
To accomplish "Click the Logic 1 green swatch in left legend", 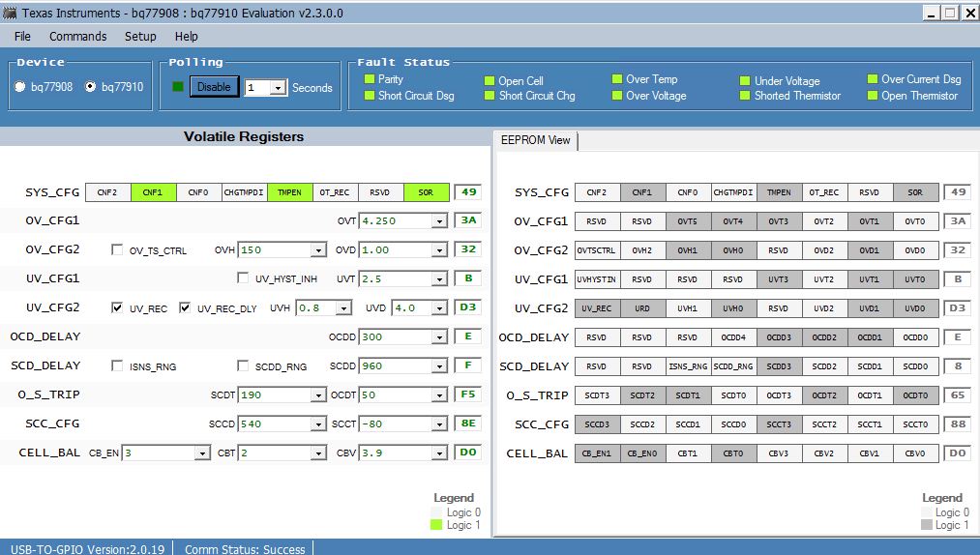I will click(436, 525).
